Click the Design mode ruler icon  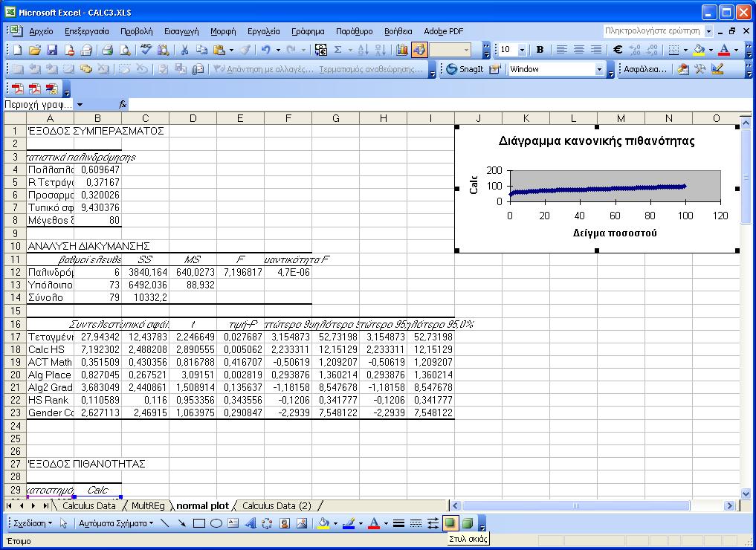tap(717, 69)
